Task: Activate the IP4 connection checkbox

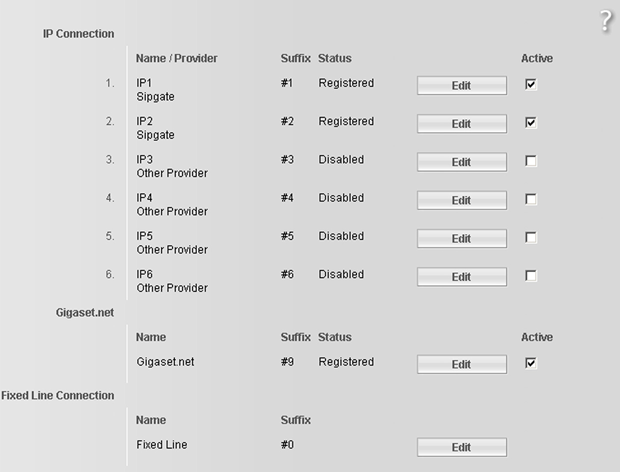Action: point(531,199)
